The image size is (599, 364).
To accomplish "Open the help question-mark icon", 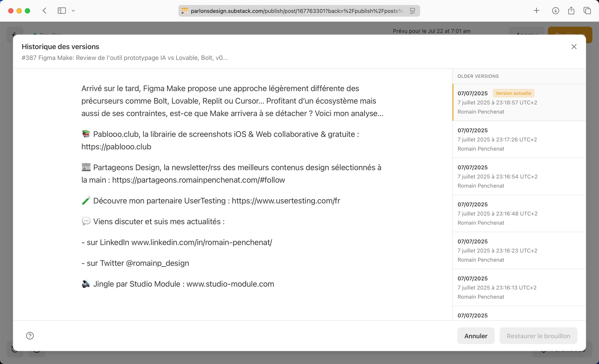I will coord(30,336).
